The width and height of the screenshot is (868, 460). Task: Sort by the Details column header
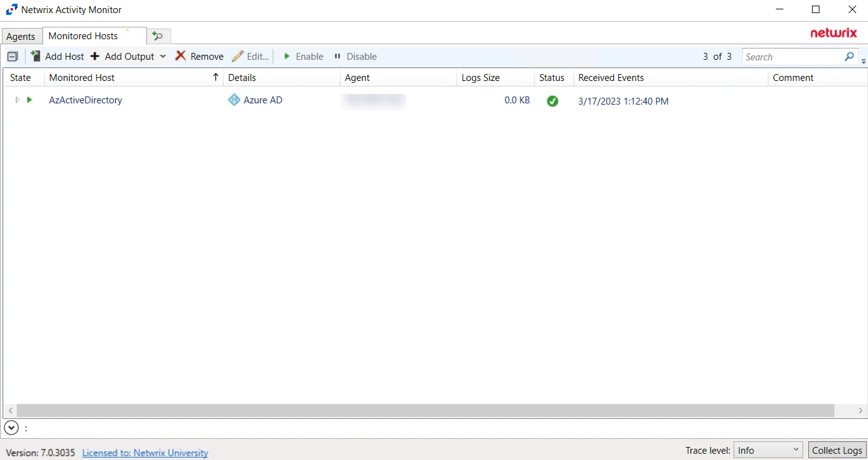(281, 78)
